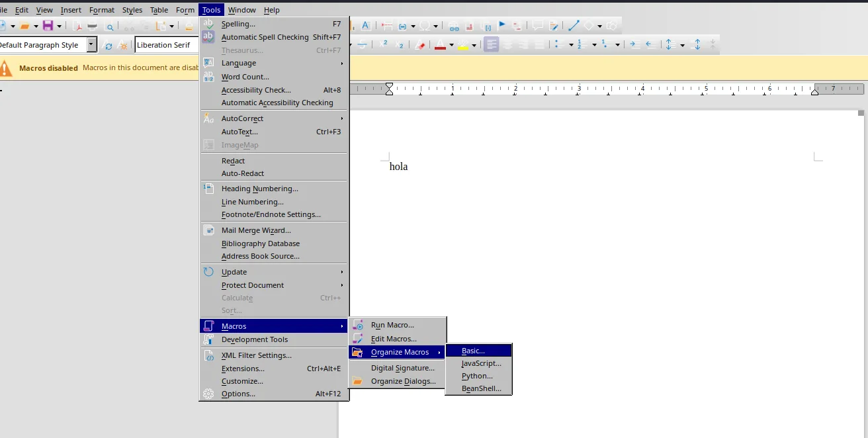Click the Save document icon
The image size is (868, 438).
coord(48,26)
